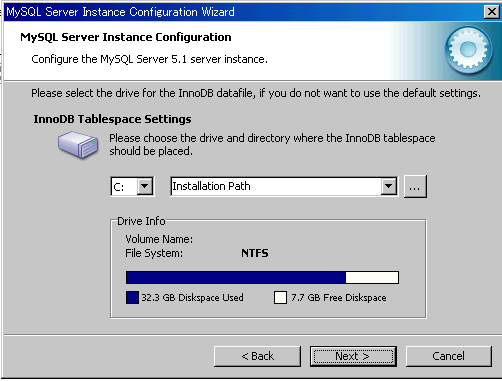Viewport: 502px width, 381px height.
Task: Click the white free-space swatch
Action: click(280, 297)
